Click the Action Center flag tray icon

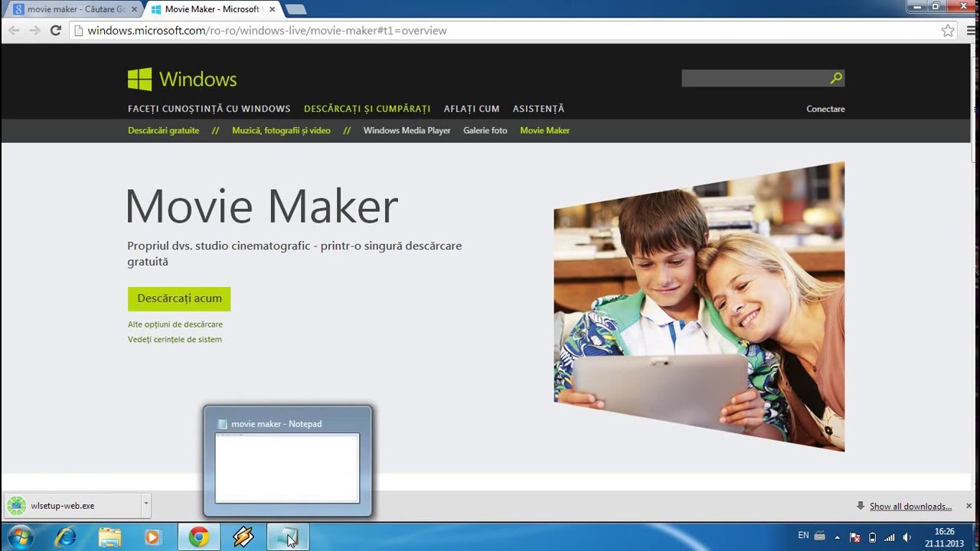(x=854, y=537)
